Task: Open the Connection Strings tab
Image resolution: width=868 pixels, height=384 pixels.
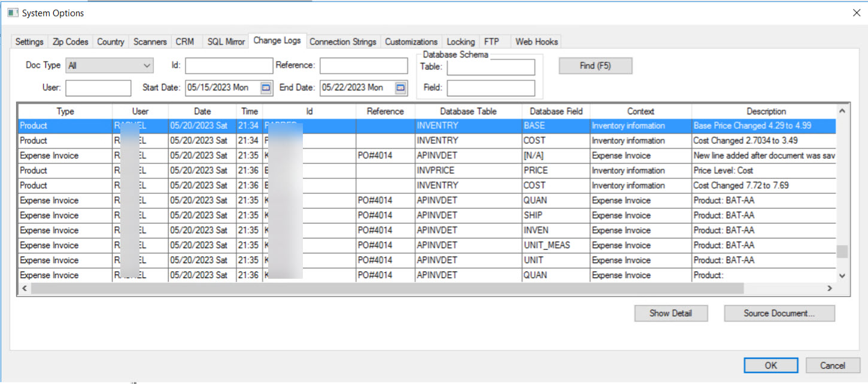Action: (x=342, y=42)
